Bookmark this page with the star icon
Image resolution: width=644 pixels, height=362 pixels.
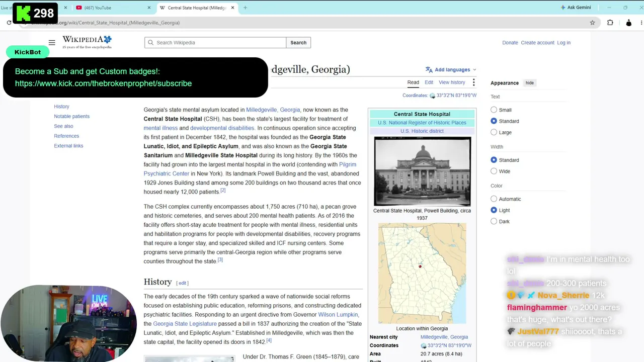point(592,23)
